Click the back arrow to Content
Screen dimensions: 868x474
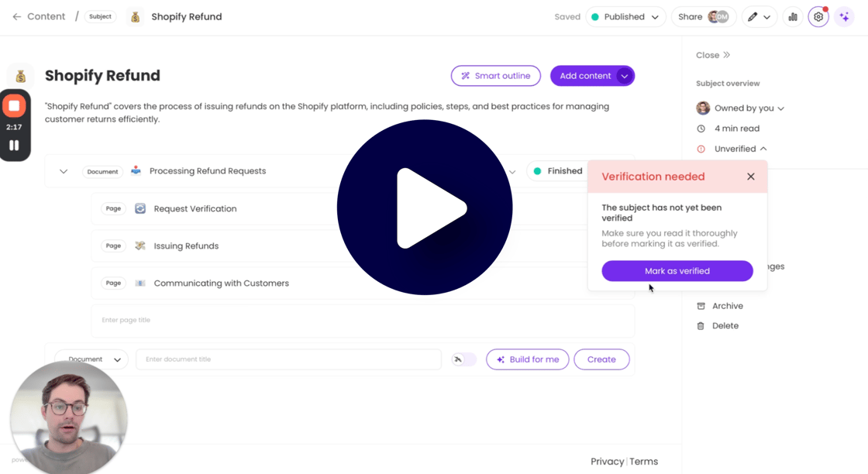pos(16,17)
